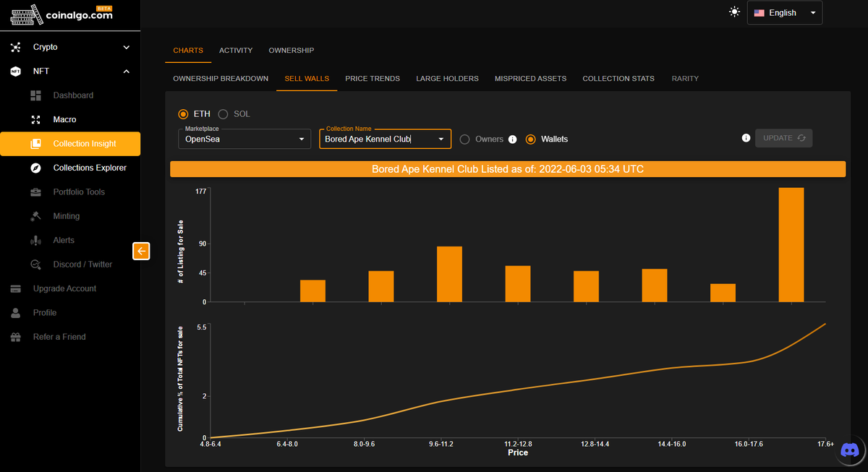Image resolution: width=868 pixels, height=472 pixels.
Task: Click the Upgrade Account card icon
Action: tap(16, 288)
